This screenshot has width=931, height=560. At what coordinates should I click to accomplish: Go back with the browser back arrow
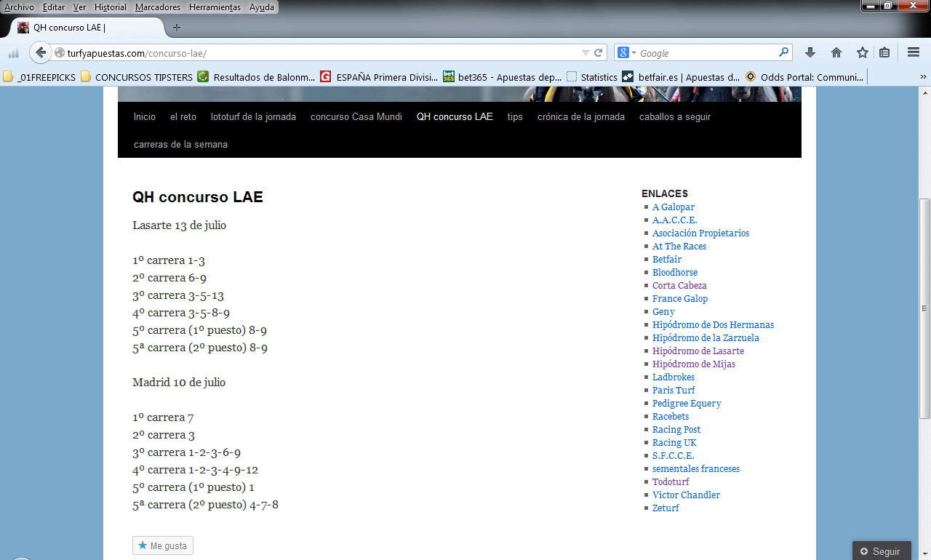pos(41,52)
